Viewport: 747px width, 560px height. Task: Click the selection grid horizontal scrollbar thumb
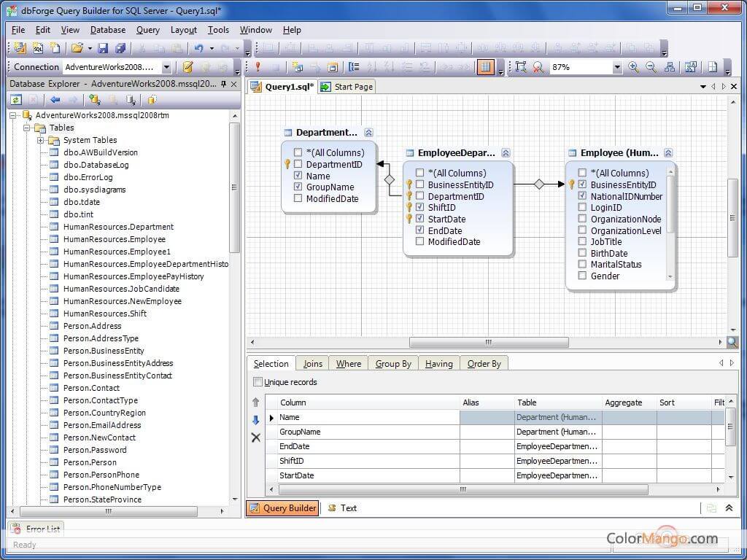pos(463,489)
